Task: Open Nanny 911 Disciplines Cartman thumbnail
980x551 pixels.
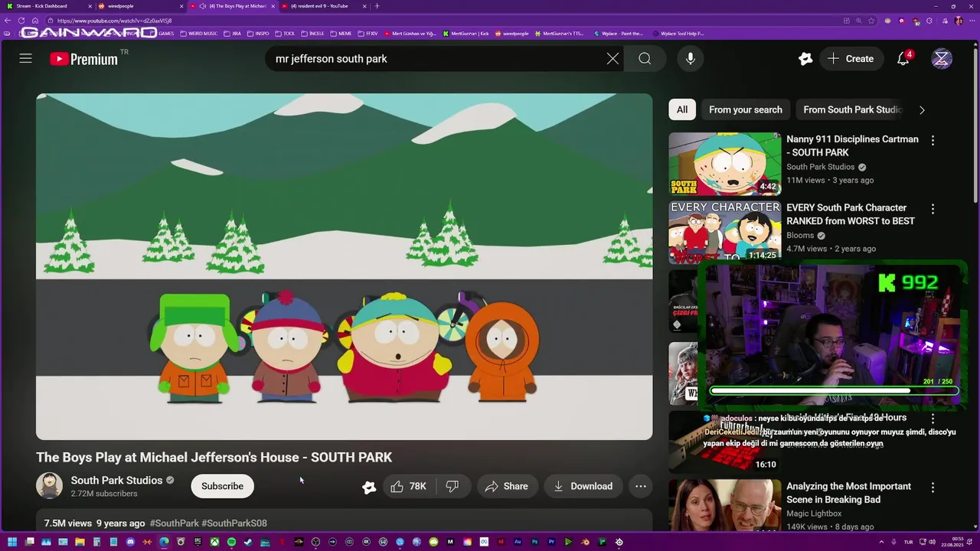Action: coord(725,164)
